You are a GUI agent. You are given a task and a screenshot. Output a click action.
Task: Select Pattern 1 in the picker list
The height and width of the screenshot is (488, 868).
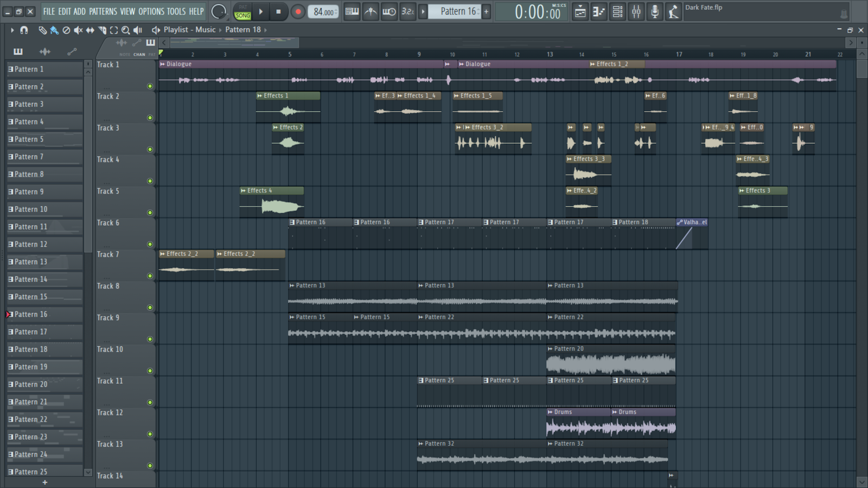click(45, 69)
